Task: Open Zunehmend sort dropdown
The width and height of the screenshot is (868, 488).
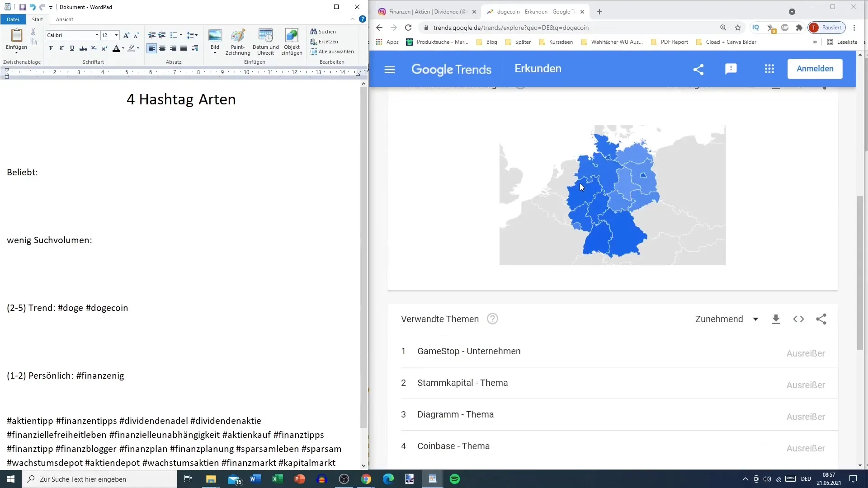Action: coord(727,319)
